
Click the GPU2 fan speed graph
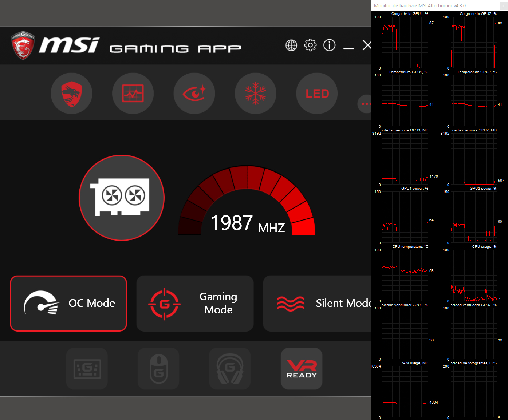pos(474,334)
